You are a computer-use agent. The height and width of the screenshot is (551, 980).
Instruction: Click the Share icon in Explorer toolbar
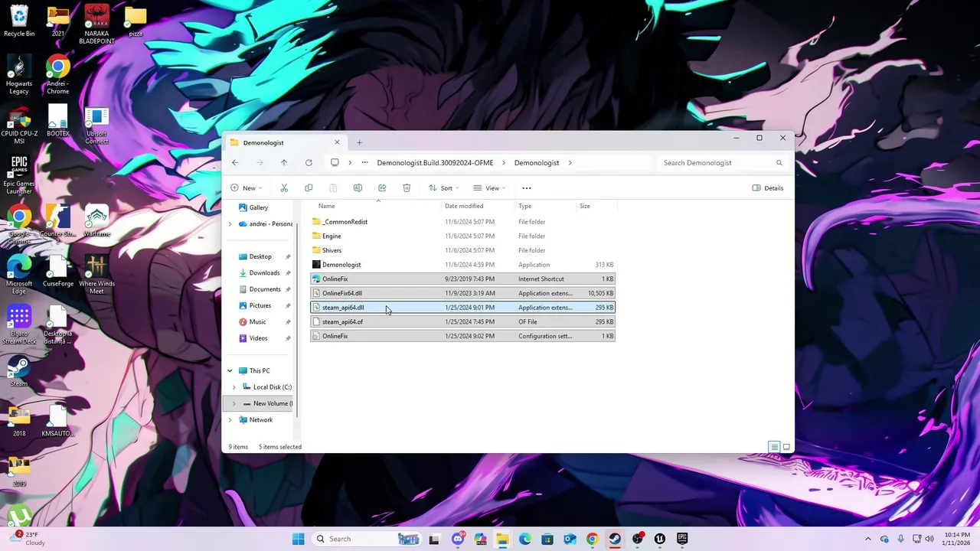pos(382,188)
